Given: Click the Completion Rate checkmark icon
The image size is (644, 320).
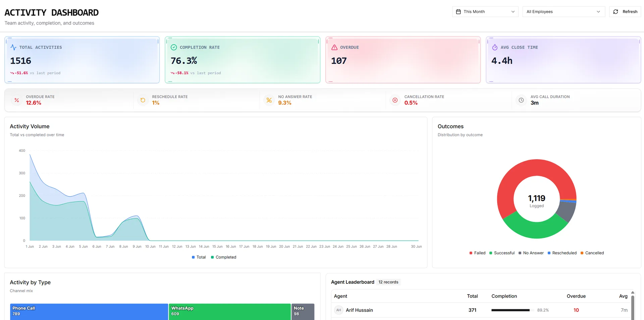Looking at the screenshot, I should coord(174,47).
